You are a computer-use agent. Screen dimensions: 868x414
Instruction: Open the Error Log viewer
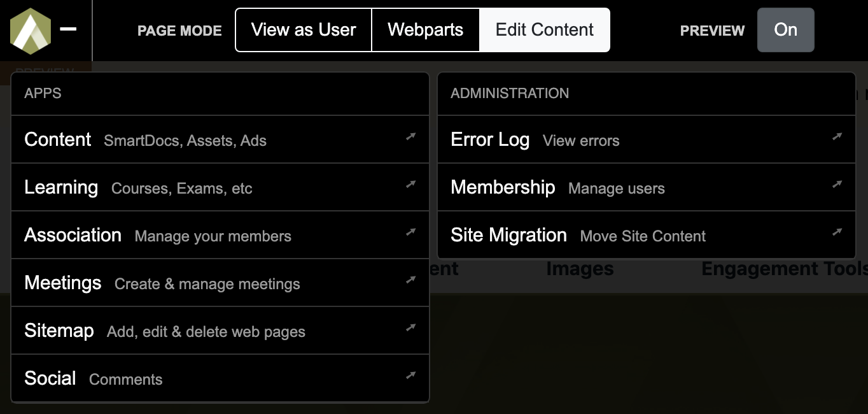point(647,139)
